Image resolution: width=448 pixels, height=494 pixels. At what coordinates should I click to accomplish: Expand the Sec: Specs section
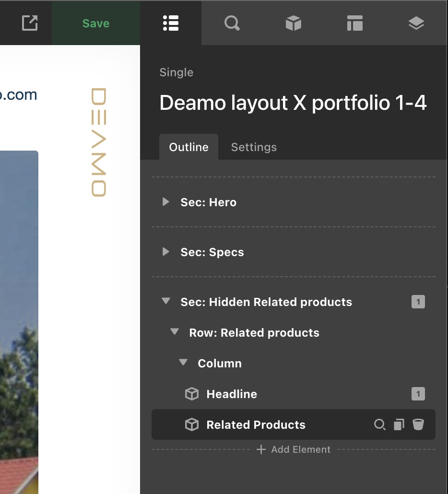166,252
